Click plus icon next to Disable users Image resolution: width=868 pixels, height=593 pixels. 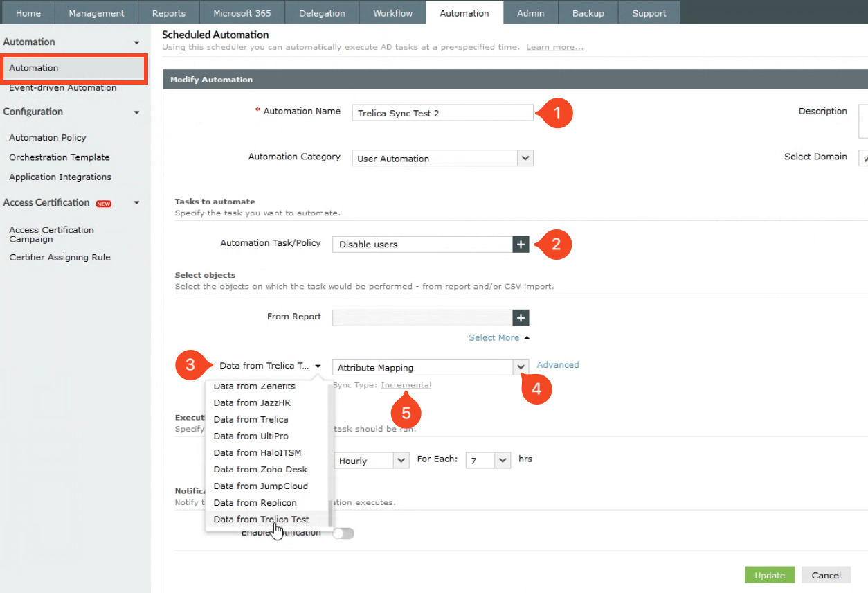521,245
